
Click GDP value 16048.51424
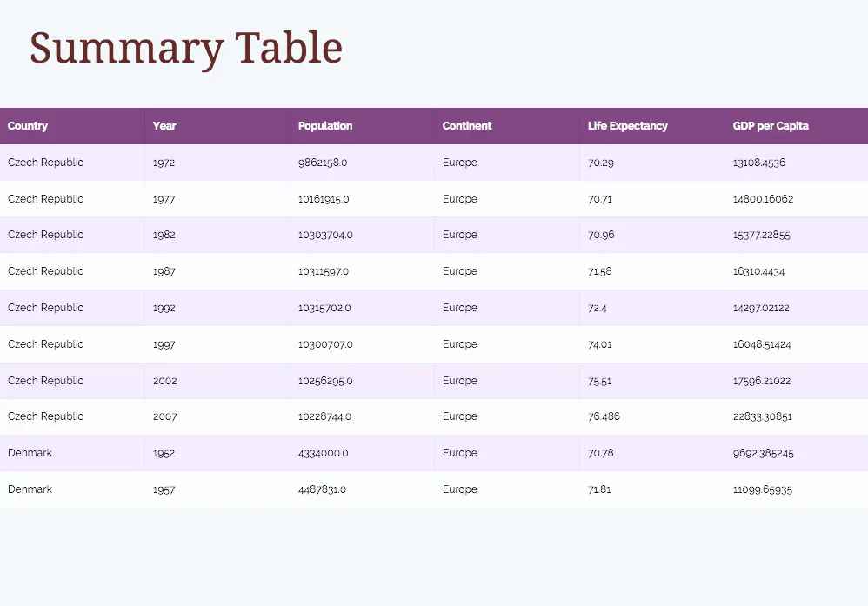pos(762,344)
